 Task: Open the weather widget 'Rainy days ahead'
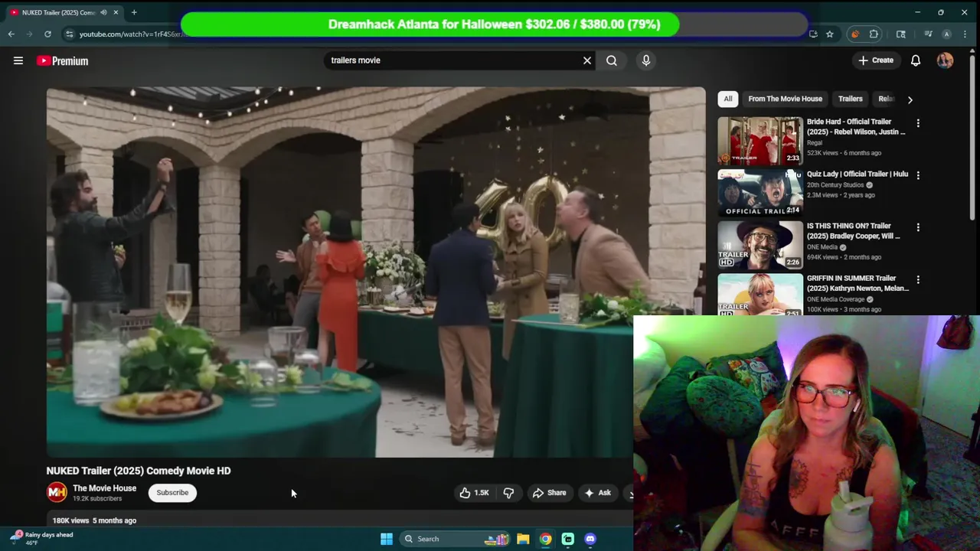point(42,538)
